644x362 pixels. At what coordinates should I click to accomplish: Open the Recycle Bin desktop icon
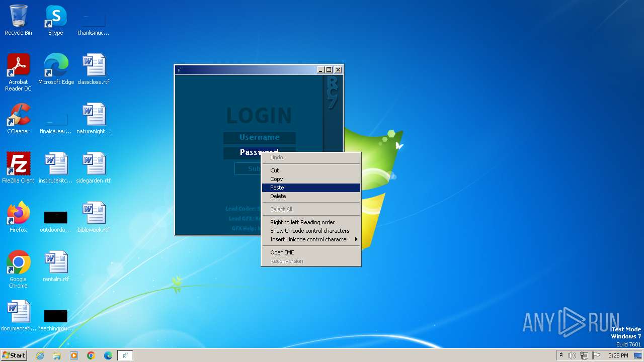coord(18,20)
